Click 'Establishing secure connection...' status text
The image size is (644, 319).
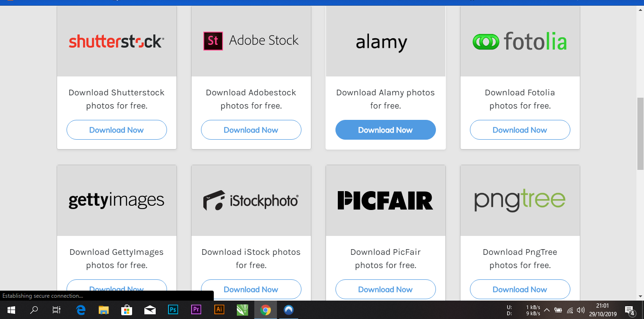point(42,296)
